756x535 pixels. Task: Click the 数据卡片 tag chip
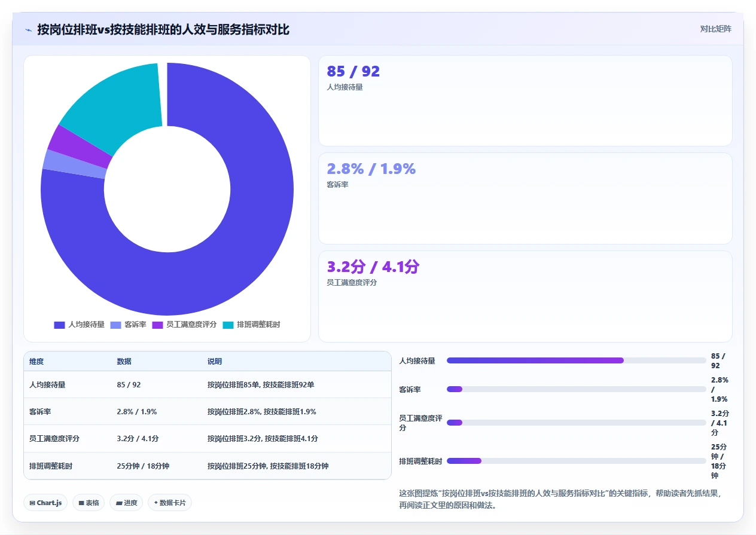tap(170, 503)
